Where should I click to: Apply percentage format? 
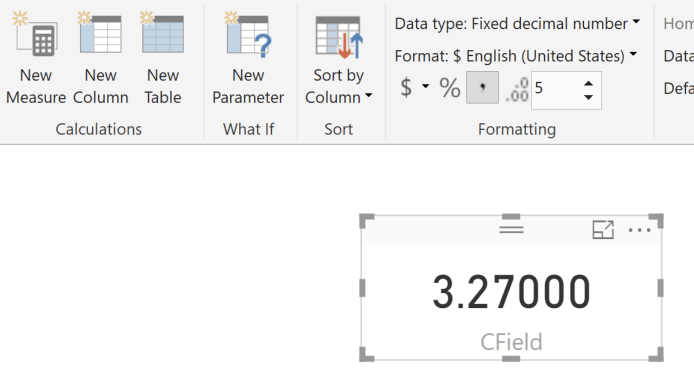pos(450,88)
